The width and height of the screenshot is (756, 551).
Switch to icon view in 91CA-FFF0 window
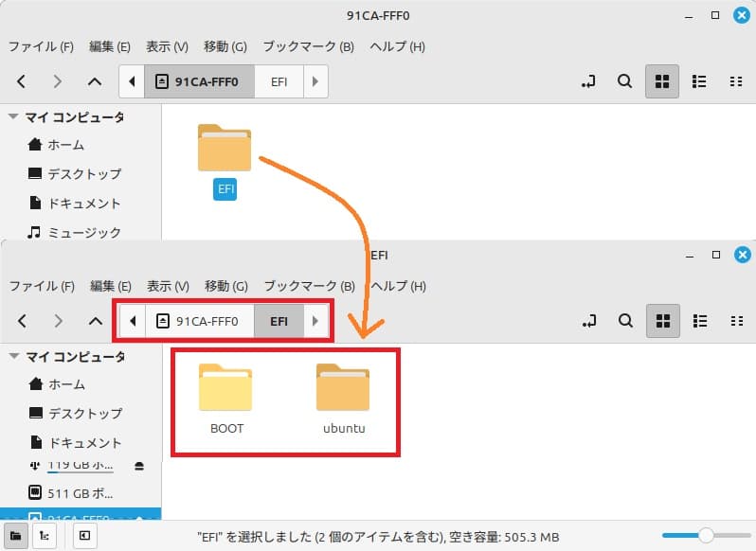click(x=662, y=81)
